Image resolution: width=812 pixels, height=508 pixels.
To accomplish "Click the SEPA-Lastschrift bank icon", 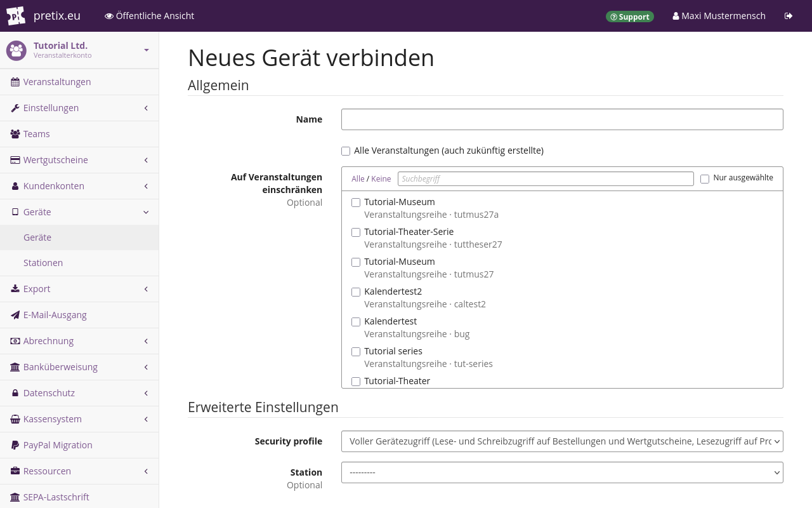I will tap(15, 497).
